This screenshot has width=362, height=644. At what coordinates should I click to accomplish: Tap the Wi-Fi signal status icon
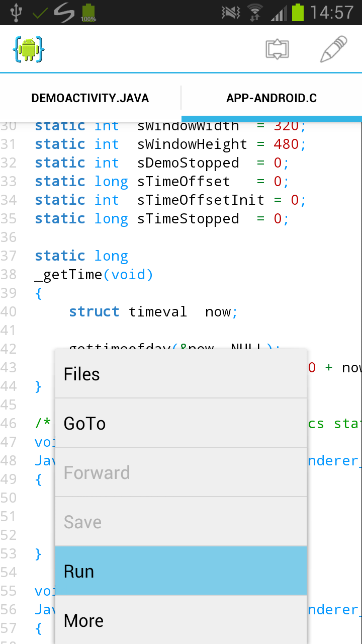click(255, 12)
